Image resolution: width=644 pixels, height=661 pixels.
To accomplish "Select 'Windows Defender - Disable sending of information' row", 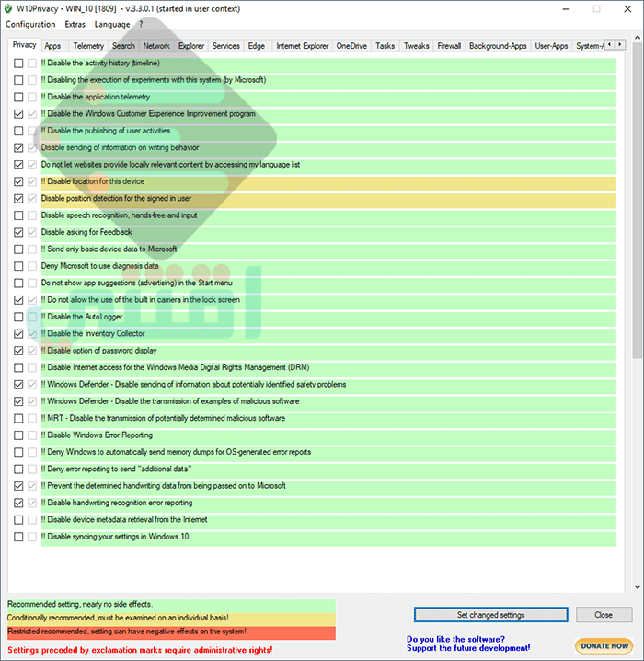I will point(328,385).
